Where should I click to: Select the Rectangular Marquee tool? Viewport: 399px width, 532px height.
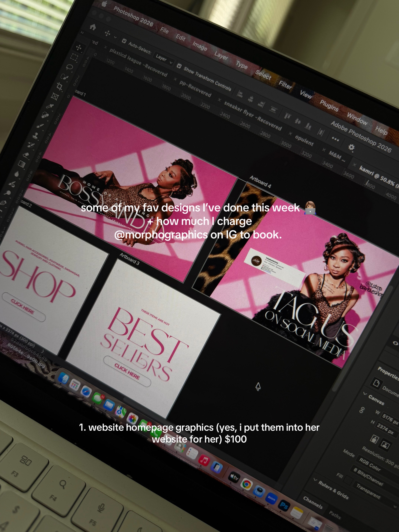74,57
